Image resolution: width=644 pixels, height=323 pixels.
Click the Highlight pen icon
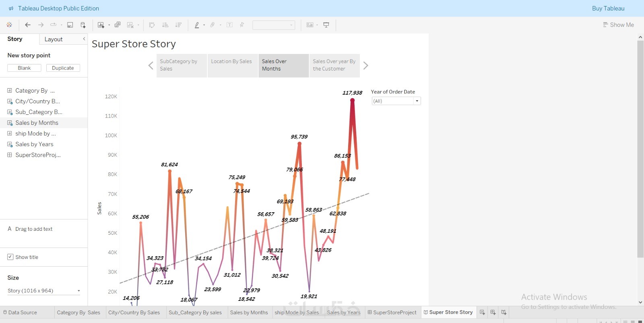(x=197, y=25)
